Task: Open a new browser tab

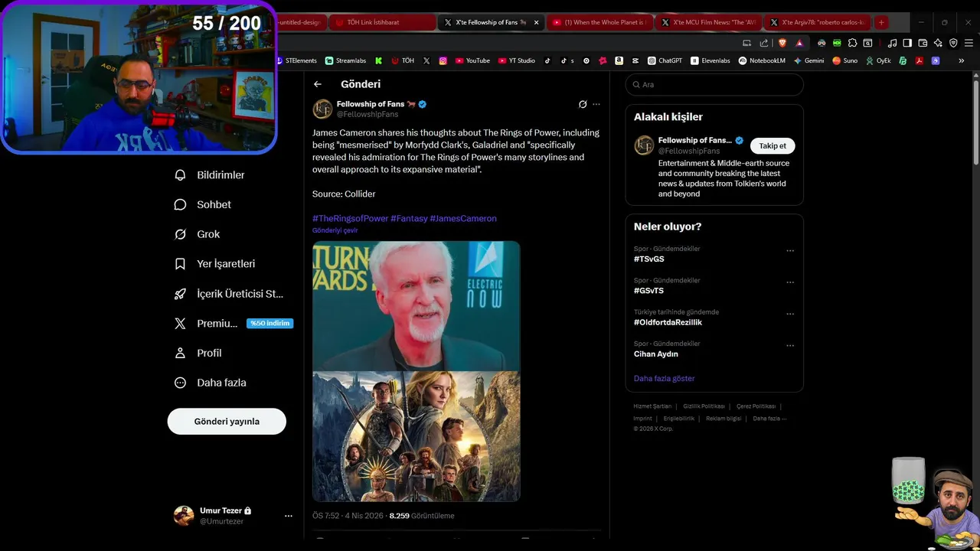Action: (x=881, y=22)
